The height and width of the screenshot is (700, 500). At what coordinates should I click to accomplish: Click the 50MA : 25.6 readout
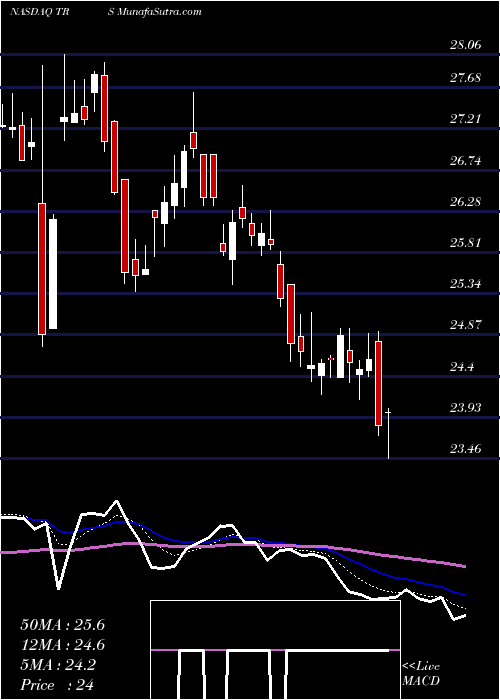pyautogui.click(x=62, y=625)
